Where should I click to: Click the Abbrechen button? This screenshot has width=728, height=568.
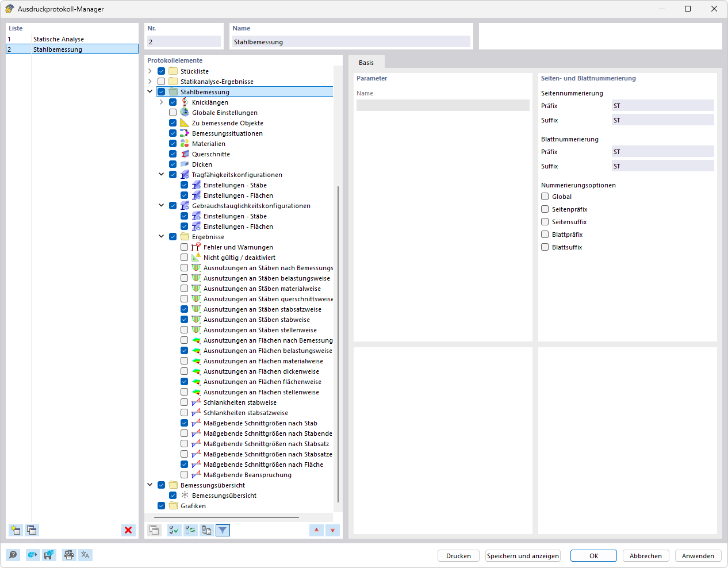pyautogui.click(x=645, y=556)
